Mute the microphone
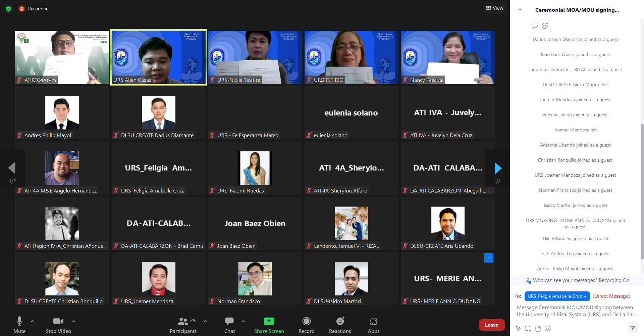The image size is (644, 336). 19,325
